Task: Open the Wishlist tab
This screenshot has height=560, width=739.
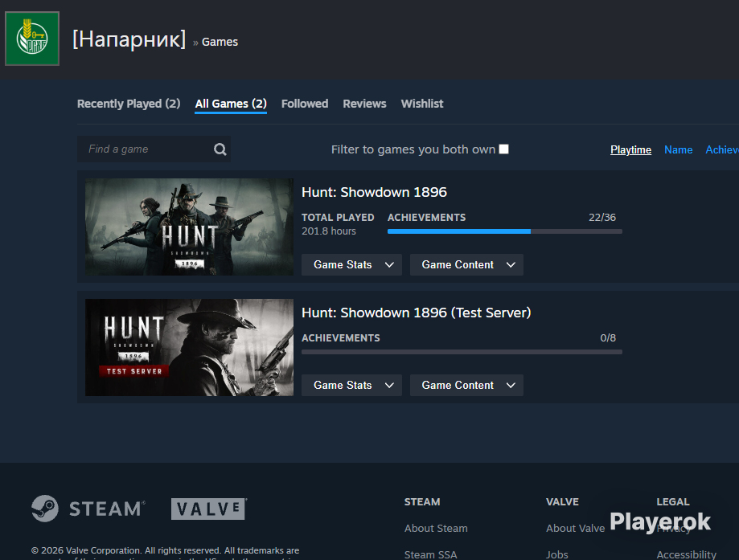Action: pyautogui.click(x=422, y=104)
